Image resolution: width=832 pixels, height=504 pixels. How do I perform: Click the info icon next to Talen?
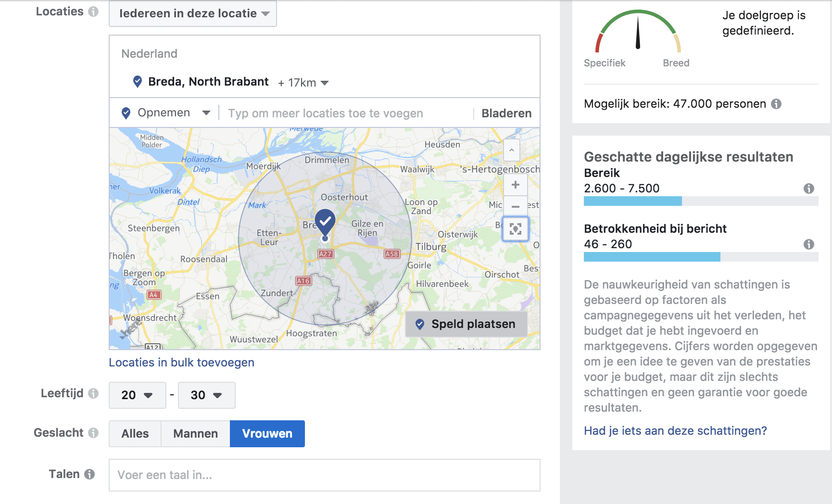point(89,474)
